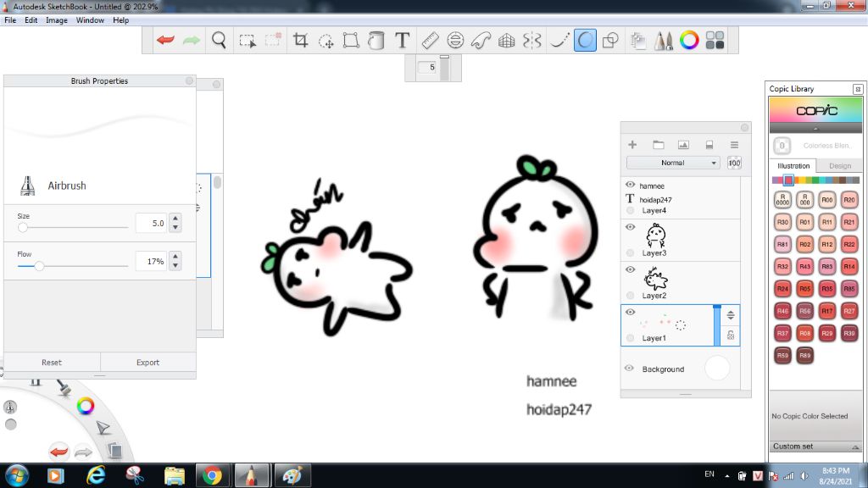Open the Brush Palette toolbar icon
868x488 pixels.
(664, 41)
